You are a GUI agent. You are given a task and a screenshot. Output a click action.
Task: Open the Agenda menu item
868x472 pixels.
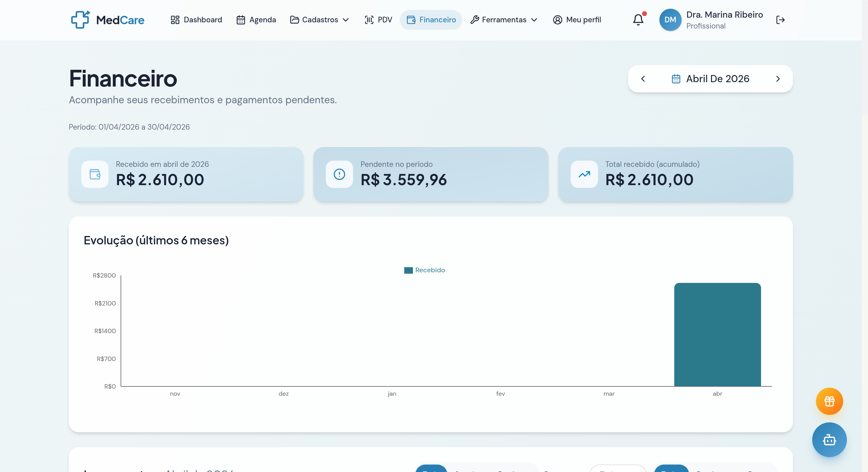[256, 20]
